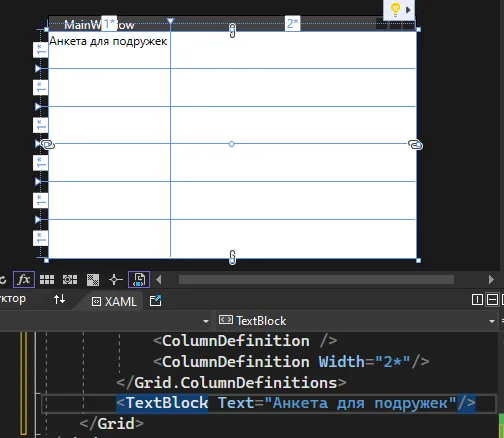Switch to horizontal split layout icon
The width and height of the screenshot is (504, 438).
pos(492,300)
